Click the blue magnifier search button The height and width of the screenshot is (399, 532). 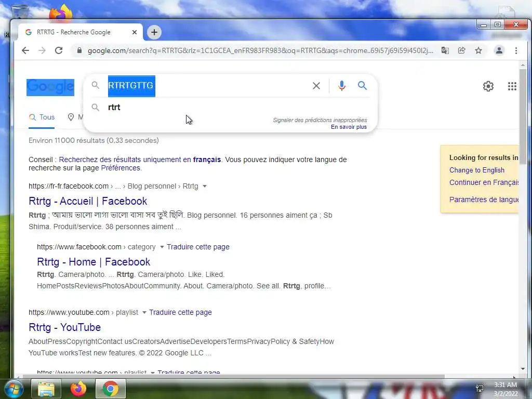(x=362, y=86)
